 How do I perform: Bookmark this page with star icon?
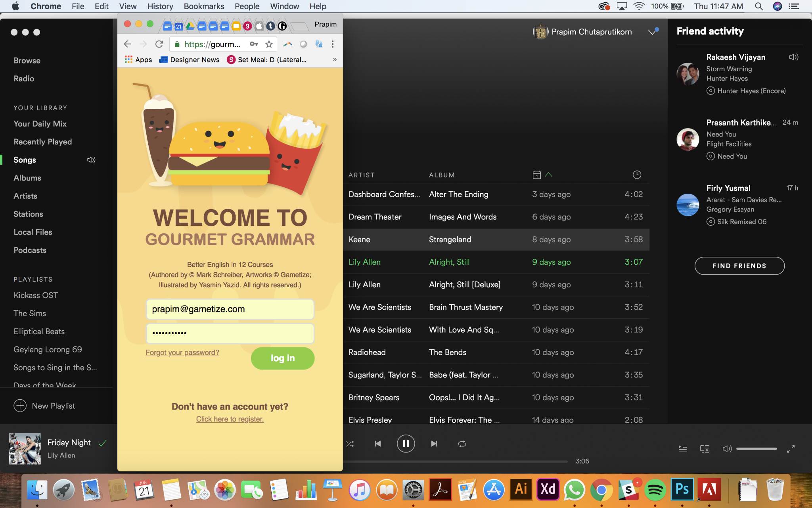tap(269, 44)
